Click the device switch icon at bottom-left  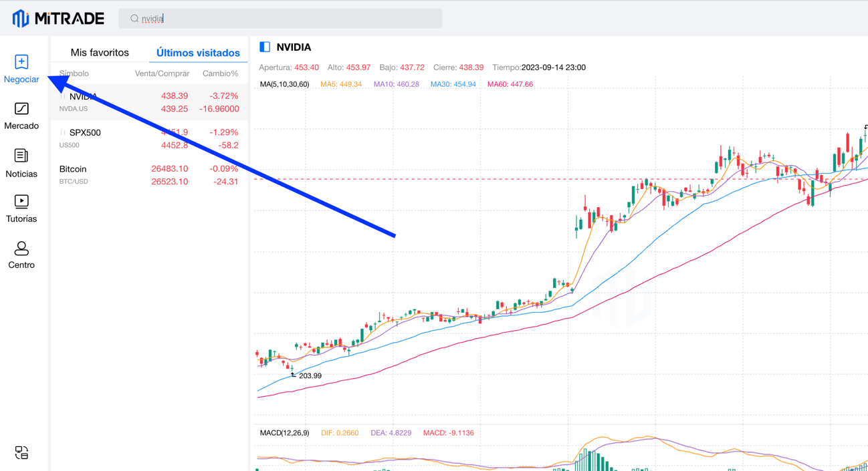tap(21, 453)
